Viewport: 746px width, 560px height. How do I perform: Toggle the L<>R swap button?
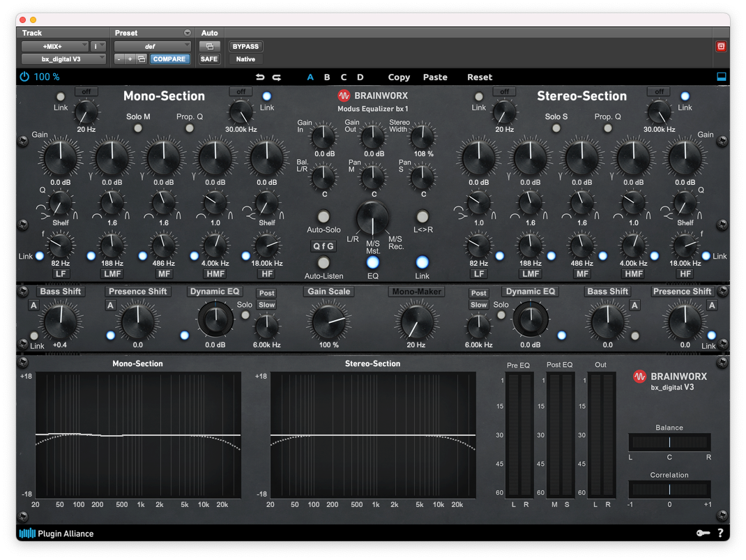tap(422, 216)
